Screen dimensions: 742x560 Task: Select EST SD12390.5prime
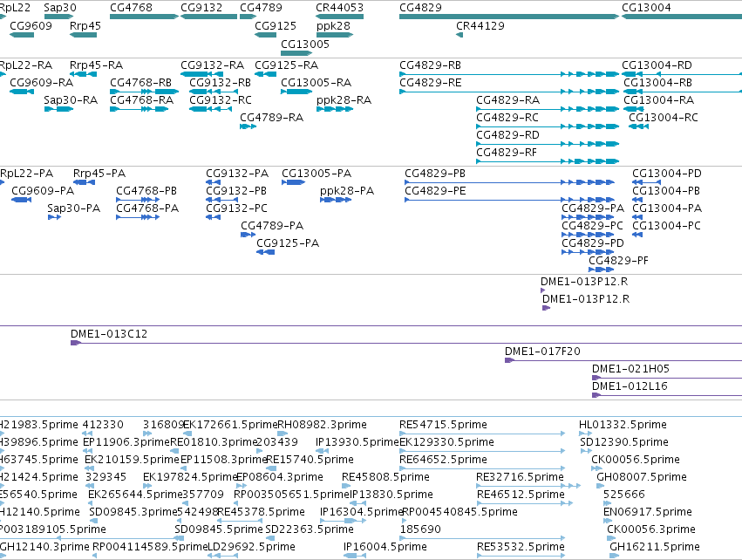[x=585, y=451]
